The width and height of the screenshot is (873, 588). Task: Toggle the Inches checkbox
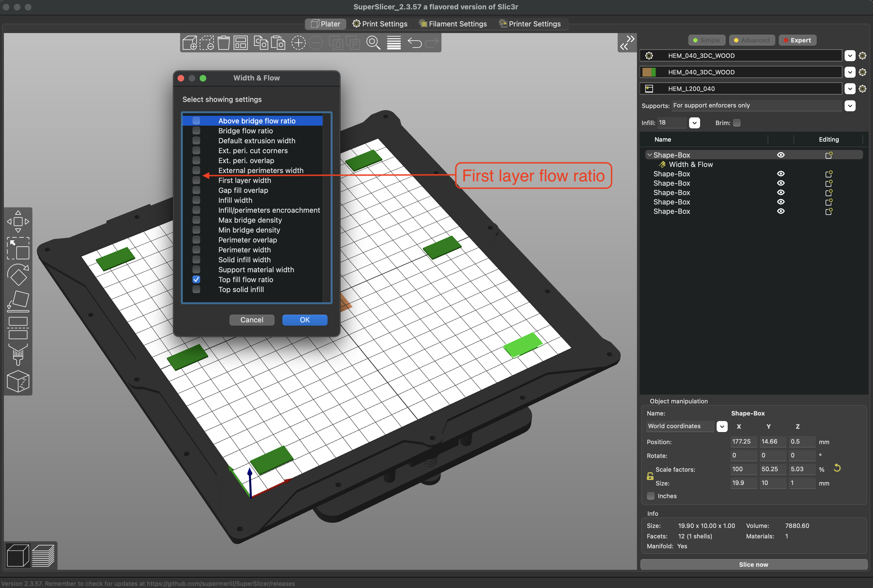click(x=651, y=496)
